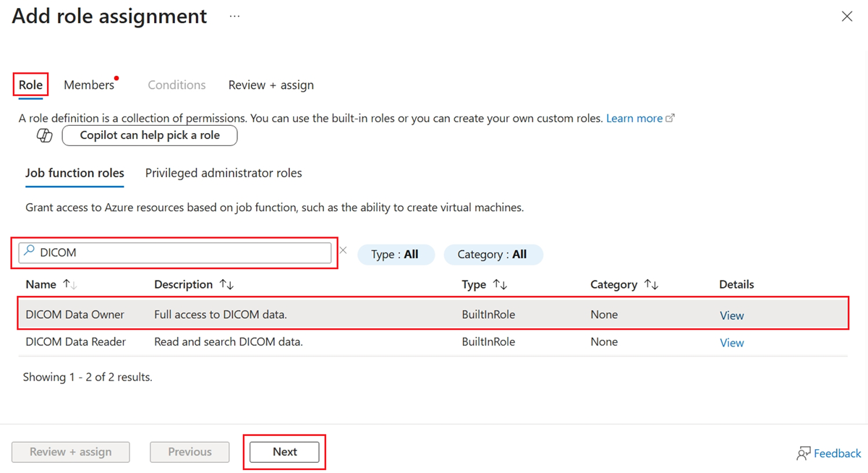Open the Learn more link
This screenshot has height=473, width=868.
(639, 118)
